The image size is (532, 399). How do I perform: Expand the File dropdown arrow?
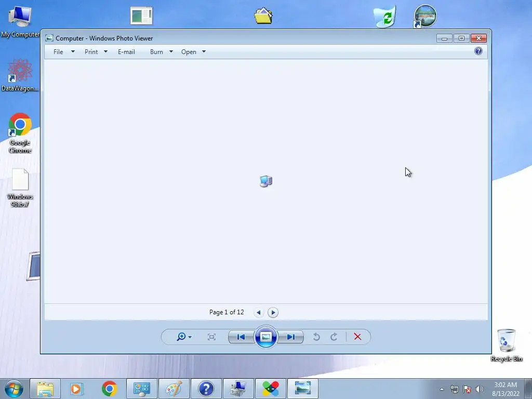pos(73,51)
